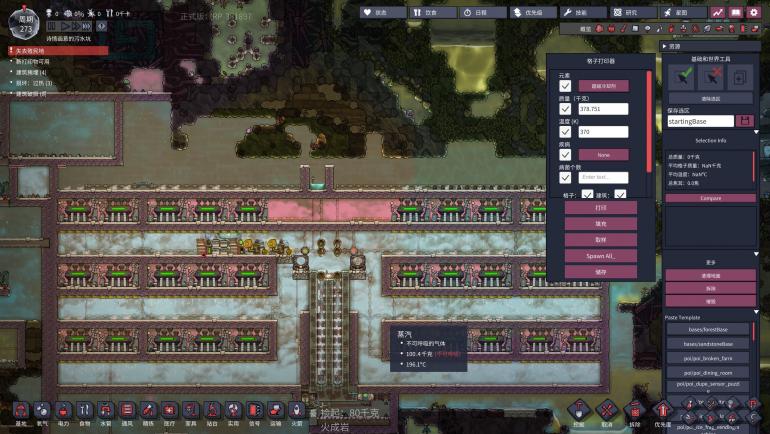Open the Plumbing (水管) build category
Viewport: 770px width, 434px height.
pos(106,411)
